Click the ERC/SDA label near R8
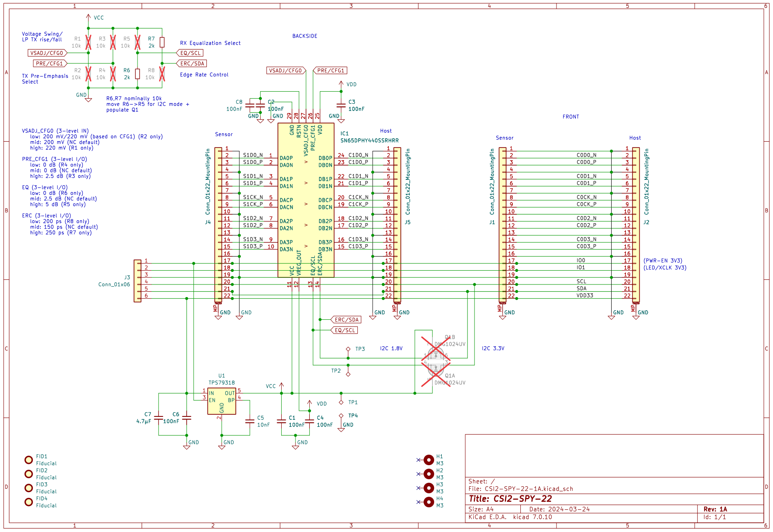This screenshot has width=773, height=532. point(192,63)
